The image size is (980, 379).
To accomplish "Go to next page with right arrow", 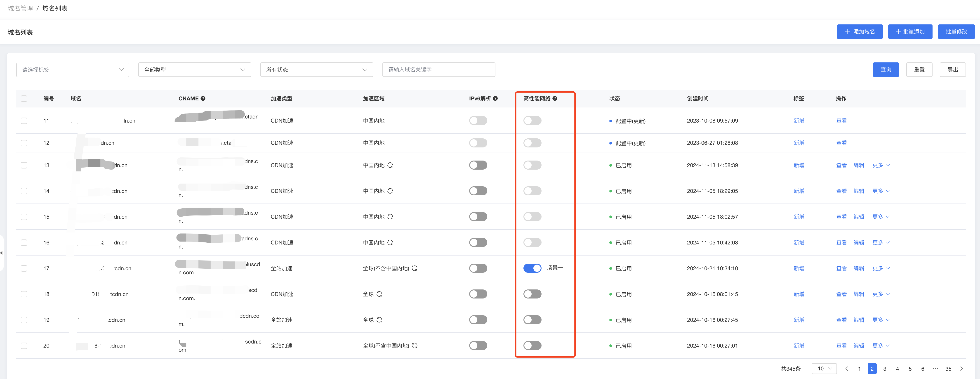I will [x=961, y=369].
